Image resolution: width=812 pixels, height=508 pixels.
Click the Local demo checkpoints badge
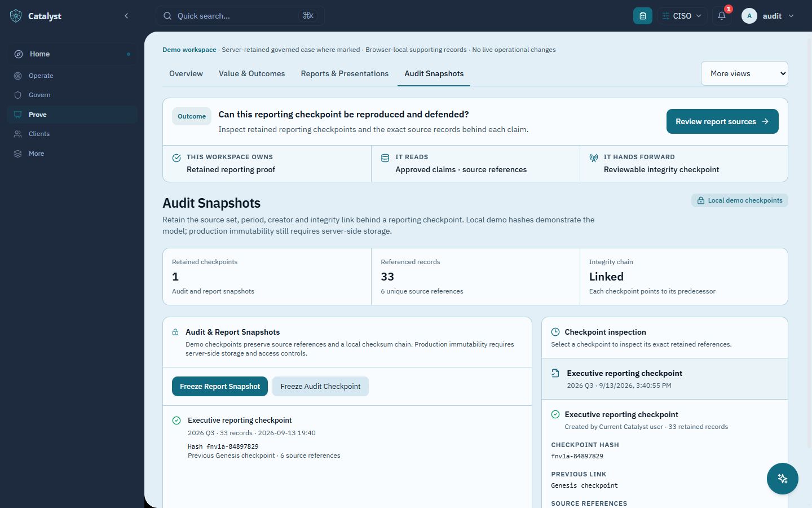740,200
